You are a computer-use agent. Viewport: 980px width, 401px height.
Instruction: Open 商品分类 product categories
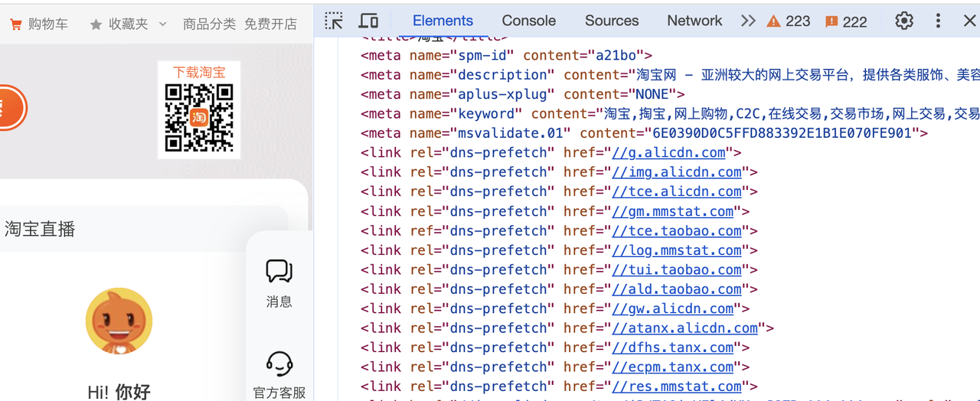point(209,24)
